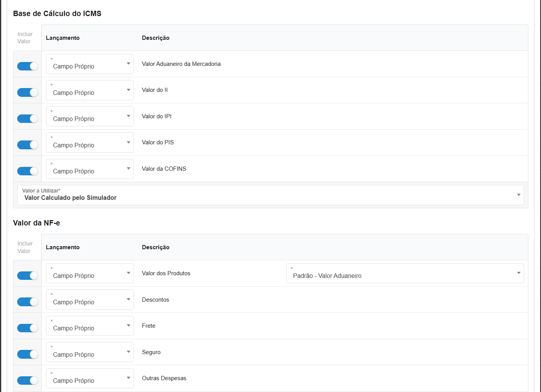541x392 pixels.
Task: Disable the Seguro toggle
Action: tap(28, 354)
